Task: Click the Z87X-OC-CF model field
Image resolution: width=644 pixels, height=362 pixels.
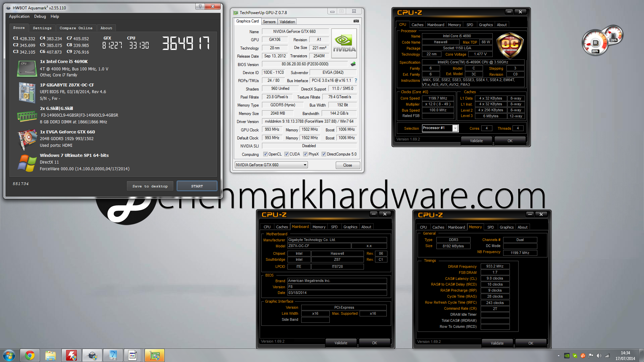Action: 319,246
